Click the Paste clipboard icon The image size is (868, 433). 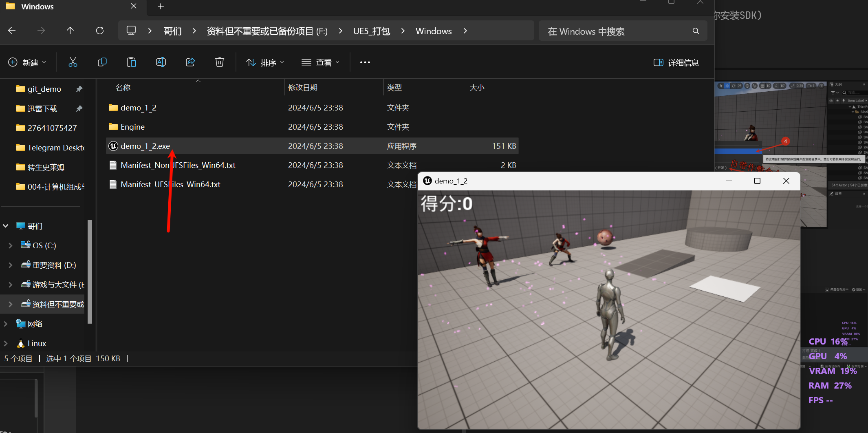(131, 62)
